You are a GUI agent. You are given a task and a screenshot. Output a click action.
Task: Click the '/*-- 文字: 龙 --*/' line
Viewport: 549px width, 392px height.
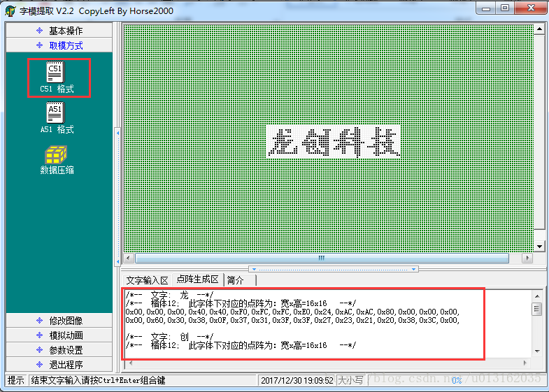169,296
